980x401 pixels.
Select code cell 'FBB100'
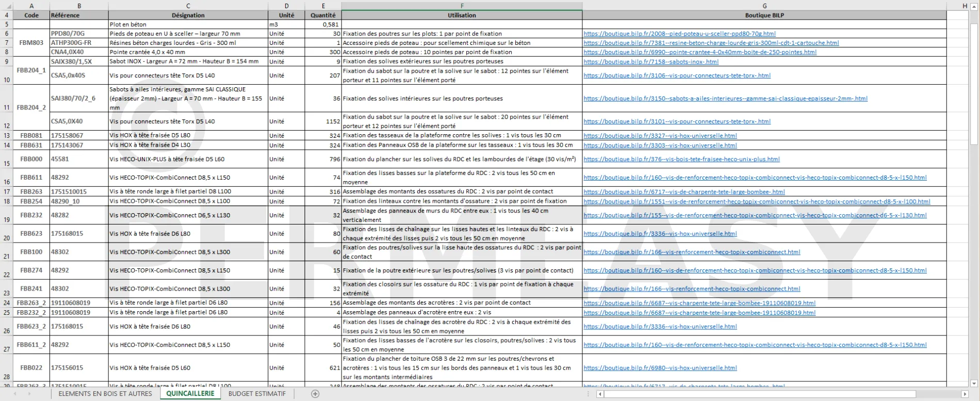coord(31,252)
